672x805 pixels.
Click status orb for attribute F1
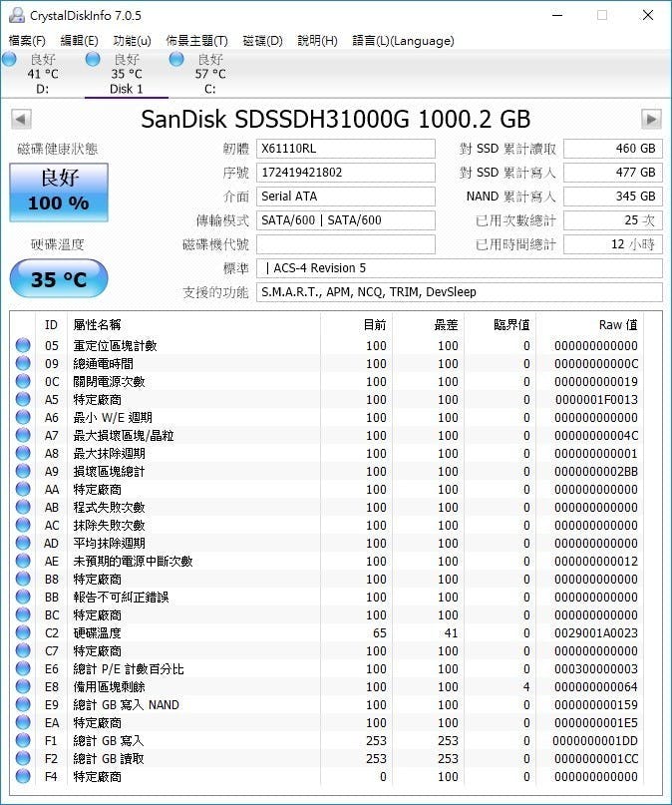pos(23,741)
